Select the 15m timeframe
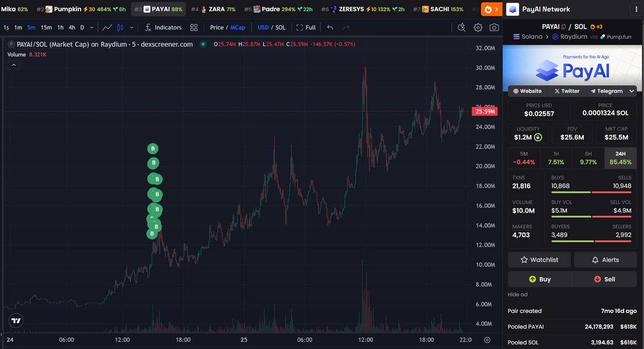This screenshot has height=349, width=644. click(x=47, y=27)
